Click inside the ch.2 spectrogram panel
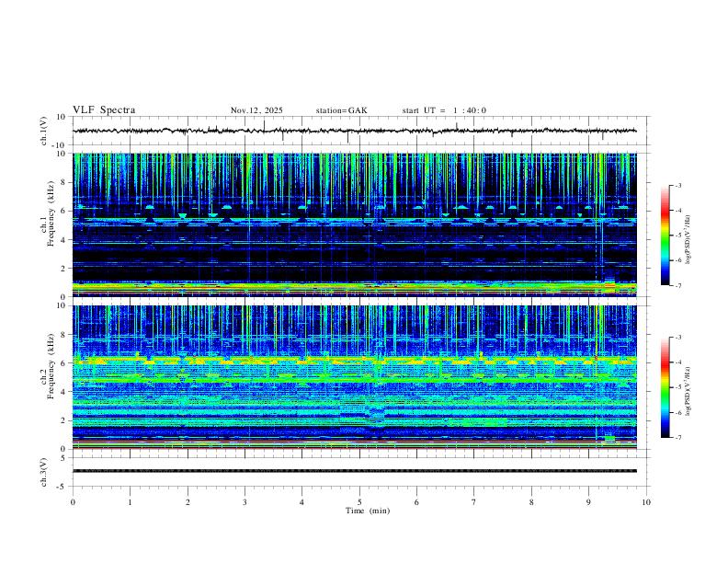This screenshot has height=563, width=728. [x=354, y=377]
